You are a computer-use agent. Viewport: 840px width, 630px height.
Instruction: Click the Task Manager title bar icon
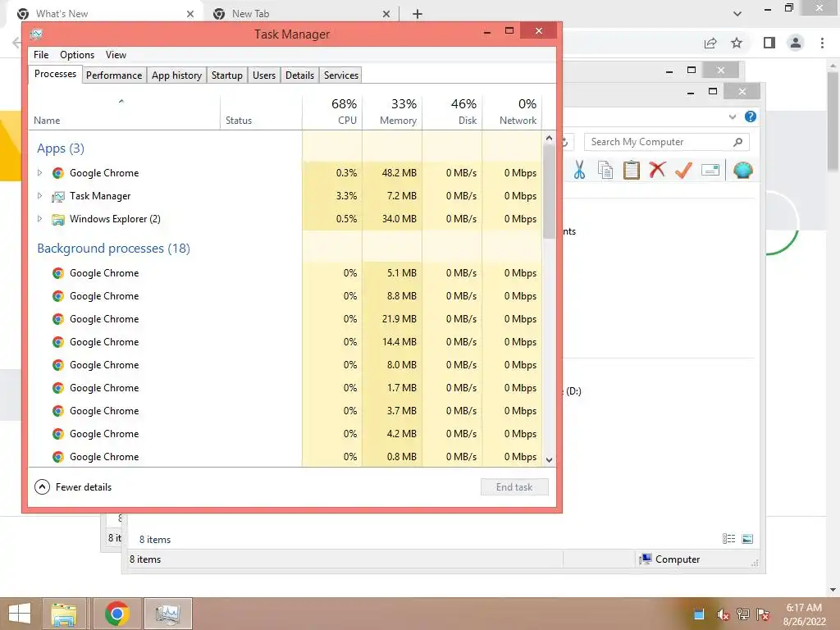coord(36,34)
